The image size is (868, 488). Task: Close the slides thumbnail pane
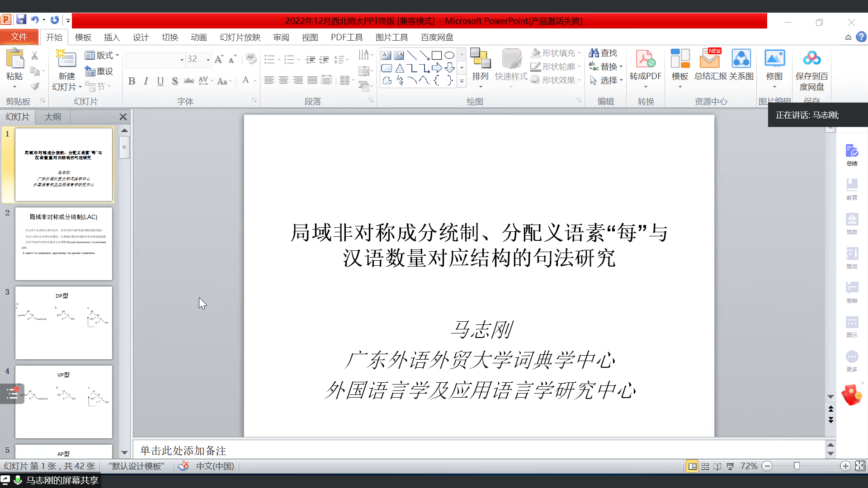(x=123, y=117)
